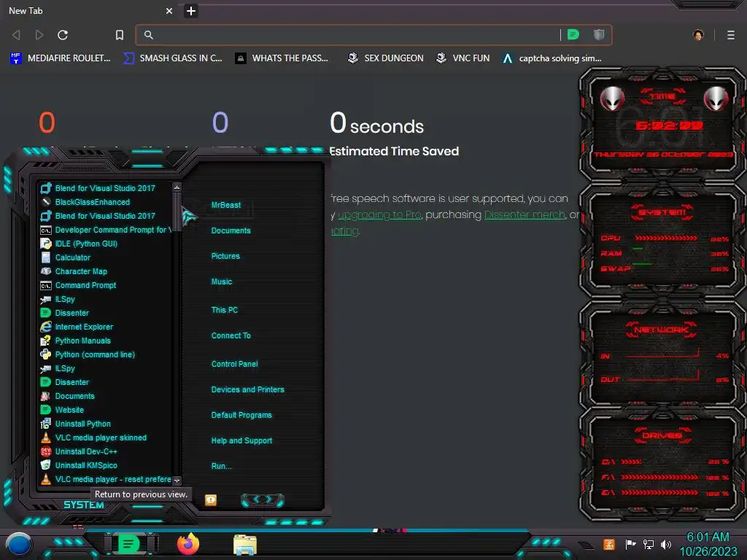Image resolution: width=747 pixels, height=560 pixels.
Task: Click the browser back arrow
Action: click(16, 35)
